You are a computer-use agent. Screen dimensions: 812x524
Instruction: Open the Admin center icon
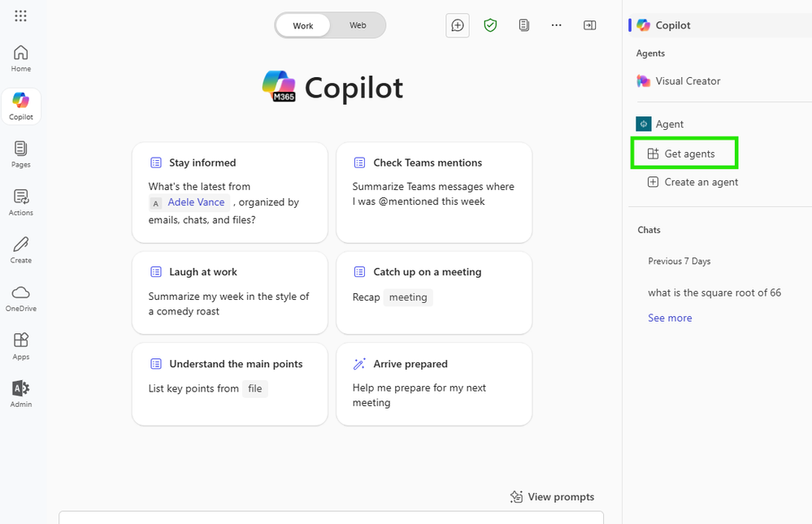pyautogui.click(x=20, y=394)
